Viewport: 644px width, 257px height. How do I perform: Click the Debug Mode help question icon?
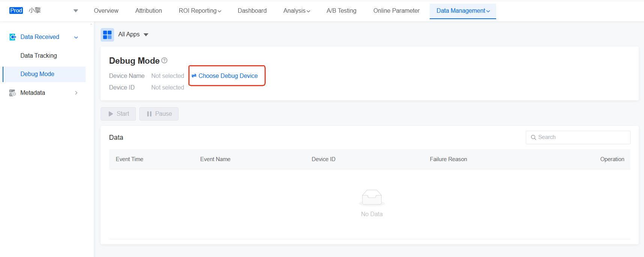(x=164, y=60)
